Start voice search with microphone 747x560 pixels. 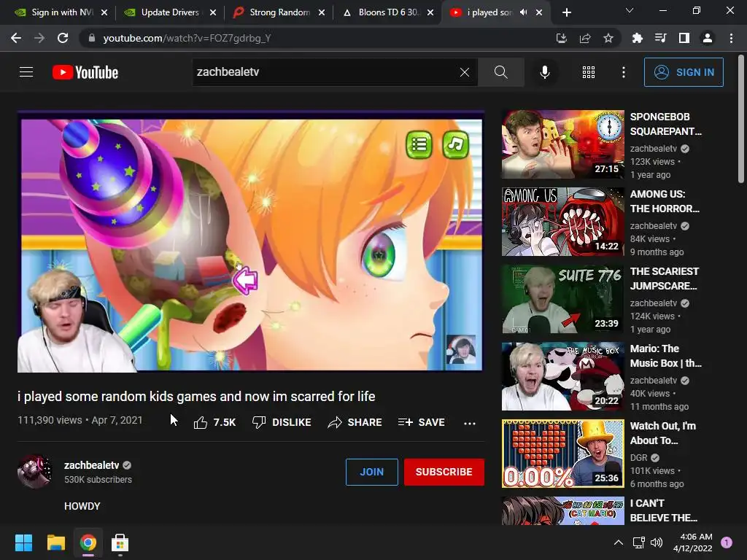pyautogui.click(x=544, y=72)
